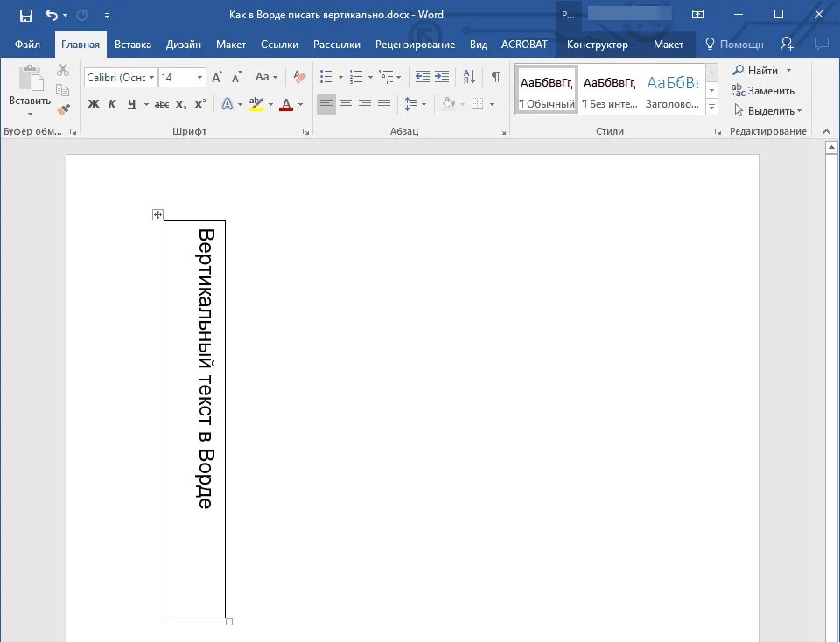Clear all formatting with eraser icon
The width and height of the screenshot is (840, 642).
click(x=299, y=77)
